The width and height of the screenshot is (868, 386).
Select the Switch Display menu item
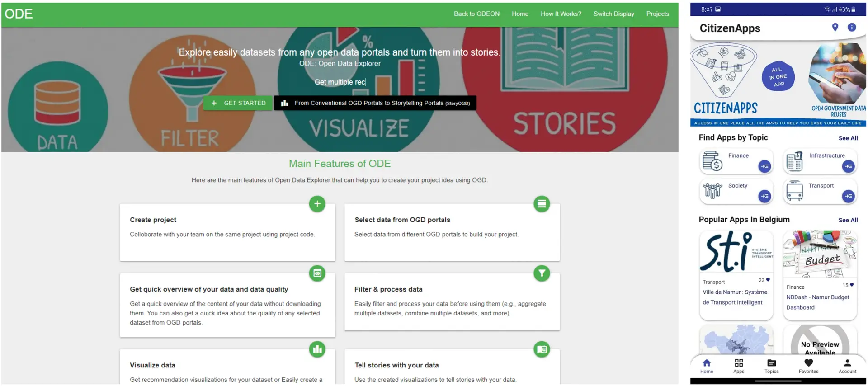point(613,14)
